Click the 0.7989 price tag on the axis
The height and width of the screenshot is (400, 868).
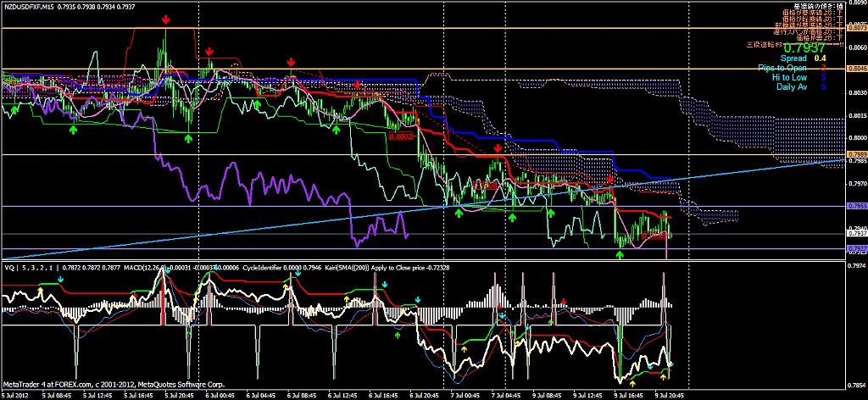[x=856, y=154]
